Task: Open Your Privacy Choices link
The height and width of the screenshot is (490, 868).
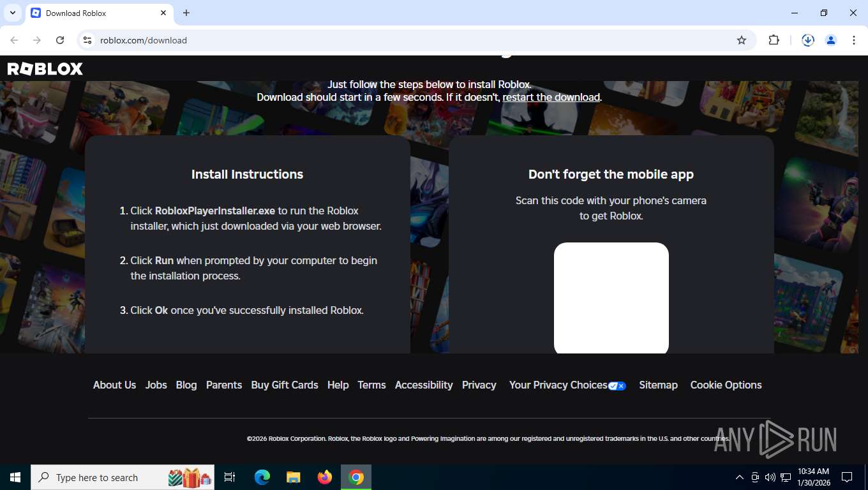Action: point(558,385)
